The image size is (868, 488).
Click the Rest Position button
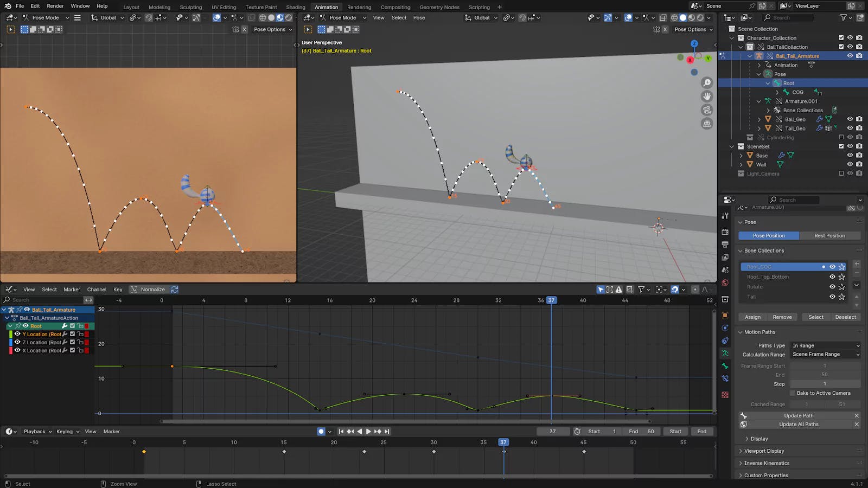(x=829, y=236)
